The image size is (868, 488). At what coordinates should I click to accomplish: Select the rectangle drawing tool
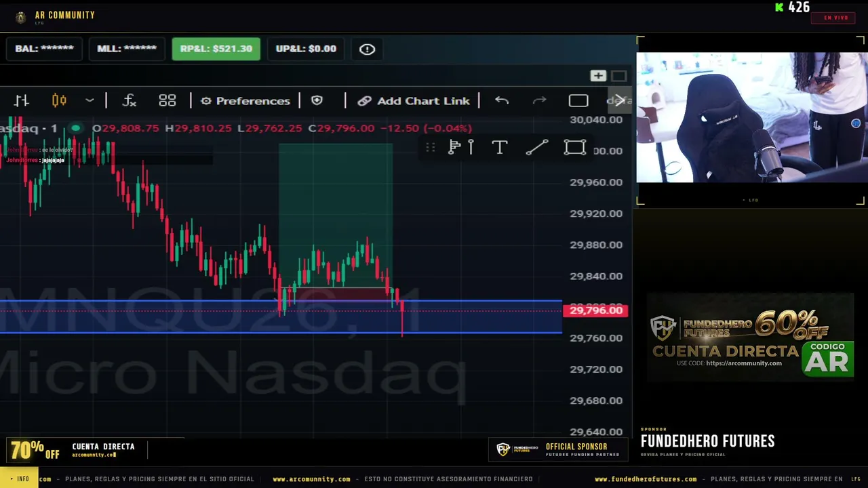point(575,147)
